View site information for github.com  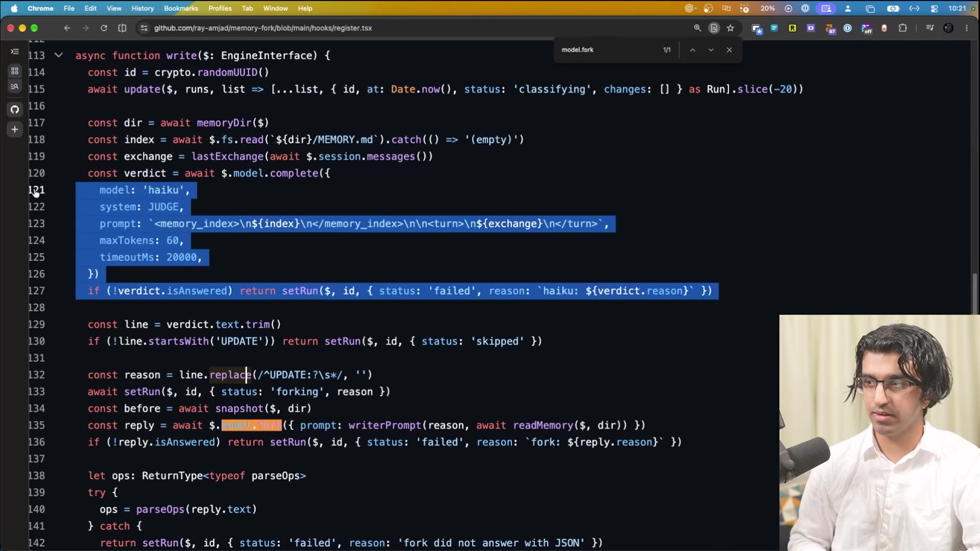pos(144,28)
